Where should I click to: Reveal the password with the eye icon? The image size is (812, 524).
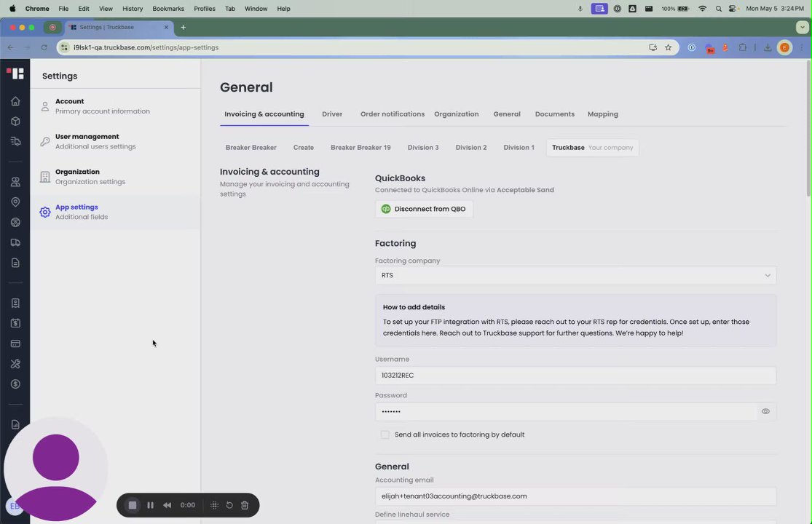click(x=765, y=411)
